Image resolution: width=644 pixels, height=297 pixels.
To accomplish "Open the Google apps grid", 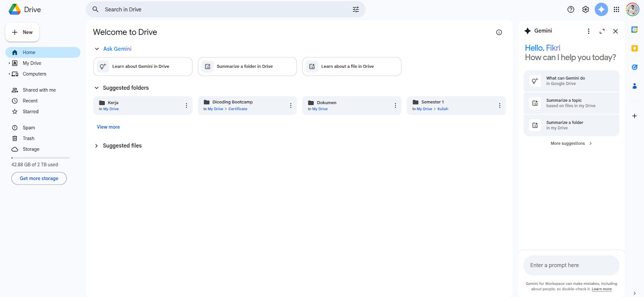I will [x=616, y=9].
